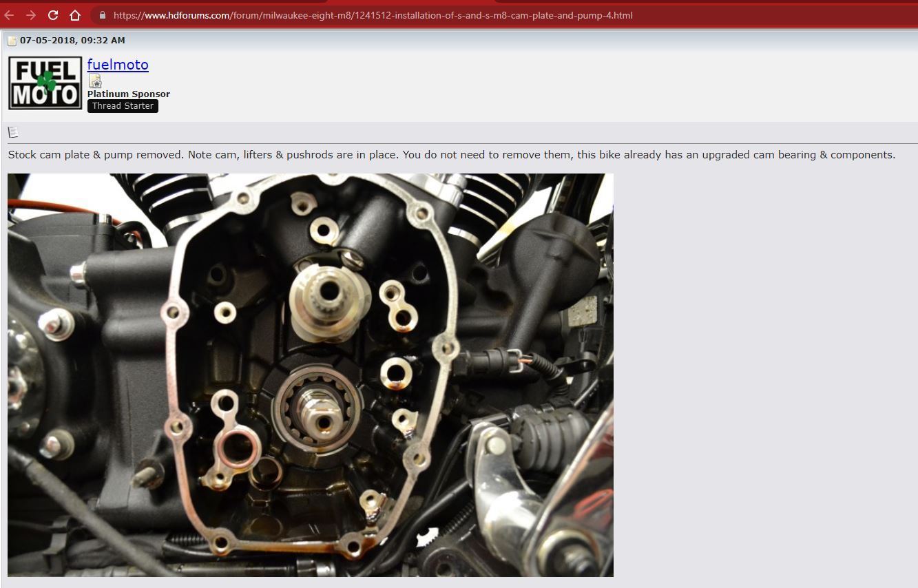Open the engine cam chest photo

click(310, 375)
